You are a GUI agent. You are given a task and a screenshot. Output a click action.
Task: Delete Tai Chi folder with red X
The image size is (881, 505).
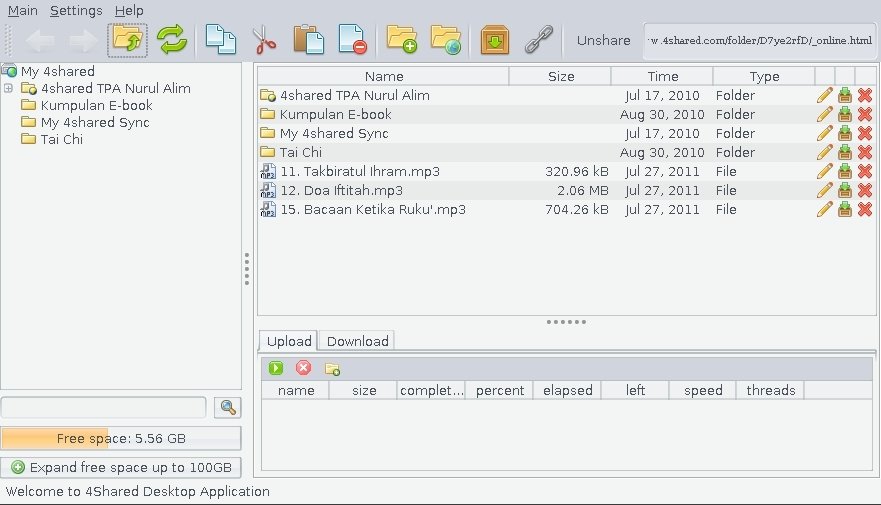coord(865,153)
